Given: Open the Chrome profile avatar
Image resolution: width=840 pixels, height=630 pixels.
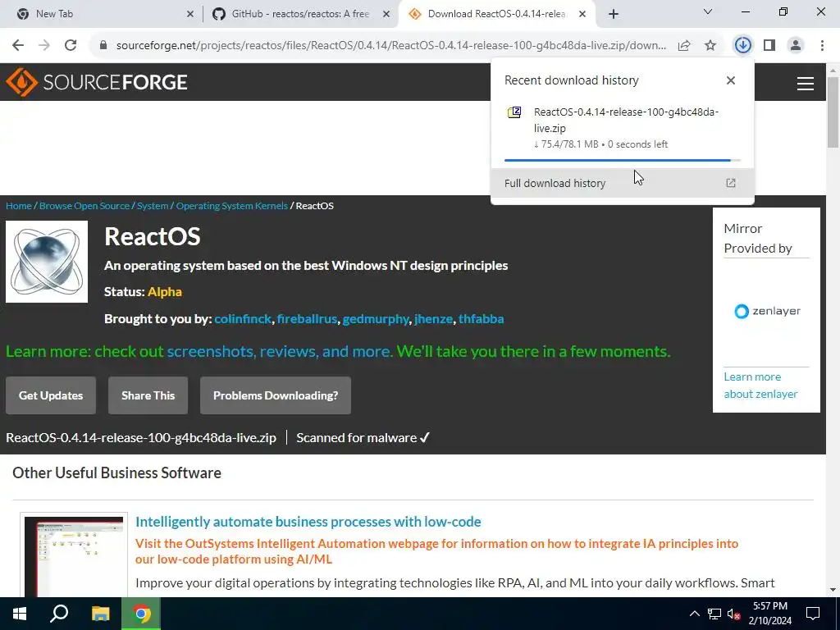Looking at the screenshot, I should click(x=796, y=46).
